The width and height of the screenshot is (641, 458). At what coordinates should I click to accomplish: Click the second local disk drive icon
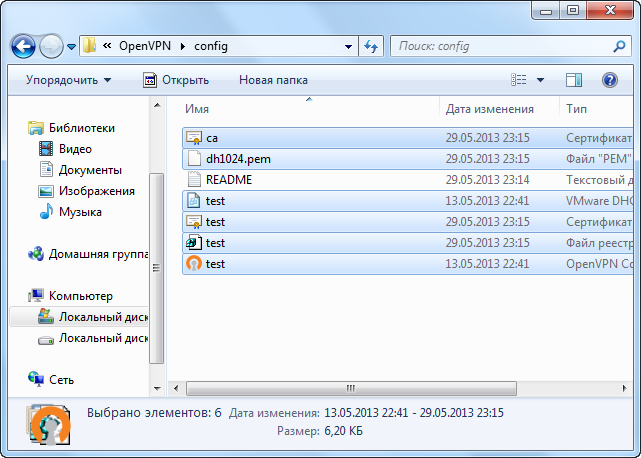click(x=46, y=340)
